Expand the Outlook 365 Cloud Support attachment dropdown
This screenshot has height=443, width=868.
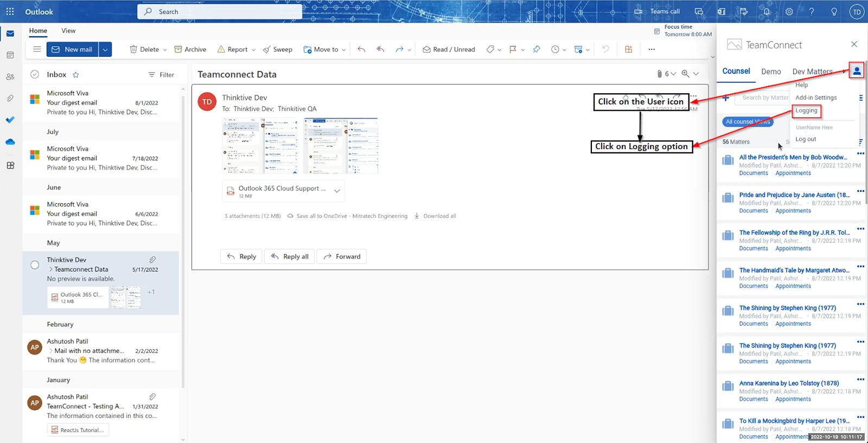point(337,191)
